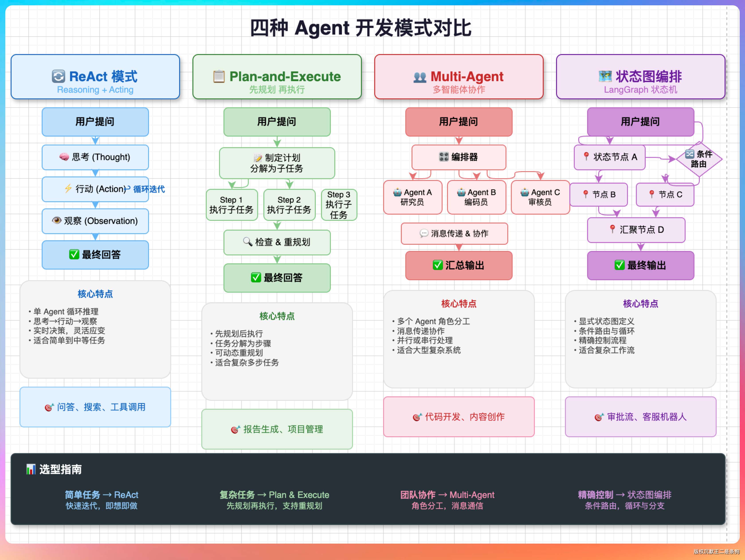Click the bar chart icon beside 选型指南
The height and width of the screenshot is (560, 745).
pos(31,469)
